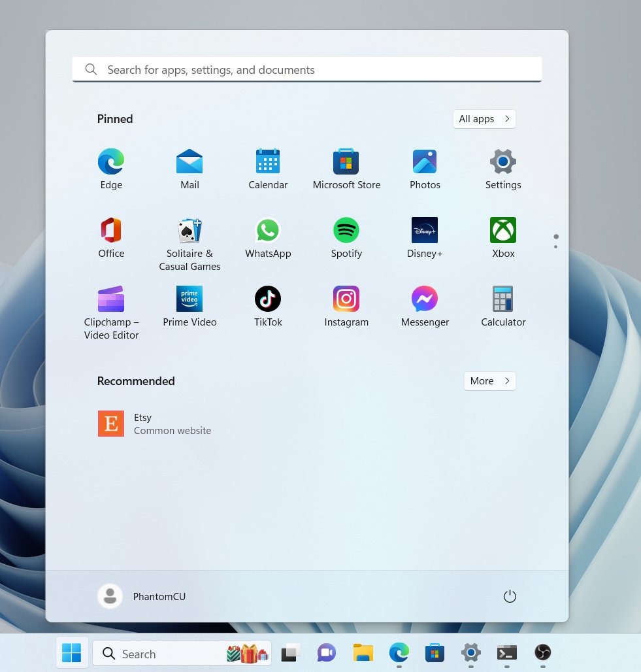The height and width of the screenshot is (672, 641).
Task: Select the current pinned page indicator dot
Action: pos(556,237)
